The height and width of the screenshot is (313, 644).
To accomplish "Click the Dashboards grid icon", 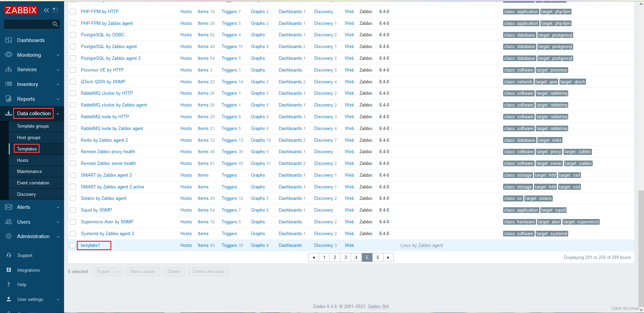I will (9, 40).
